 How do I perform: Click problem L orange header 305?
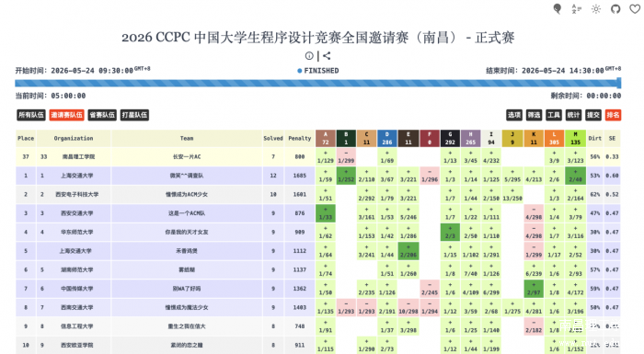[x=555, y=139]
